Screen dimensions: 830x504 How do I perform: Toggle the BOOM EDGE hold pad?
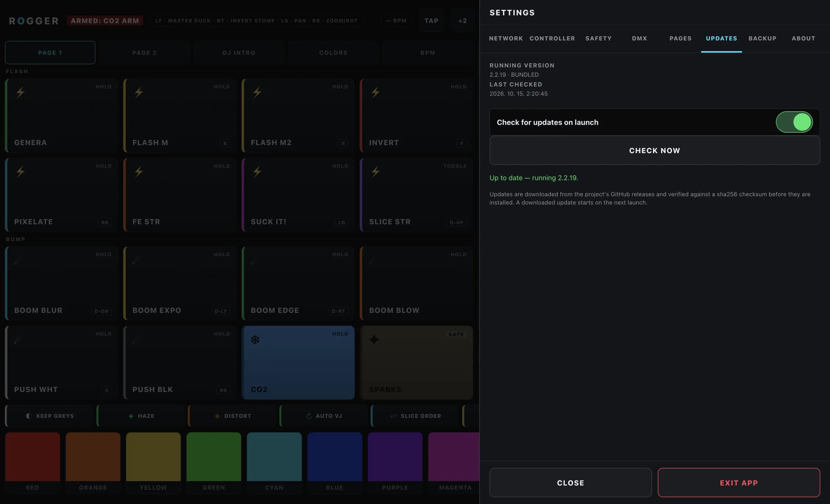(x=298, y=283)
